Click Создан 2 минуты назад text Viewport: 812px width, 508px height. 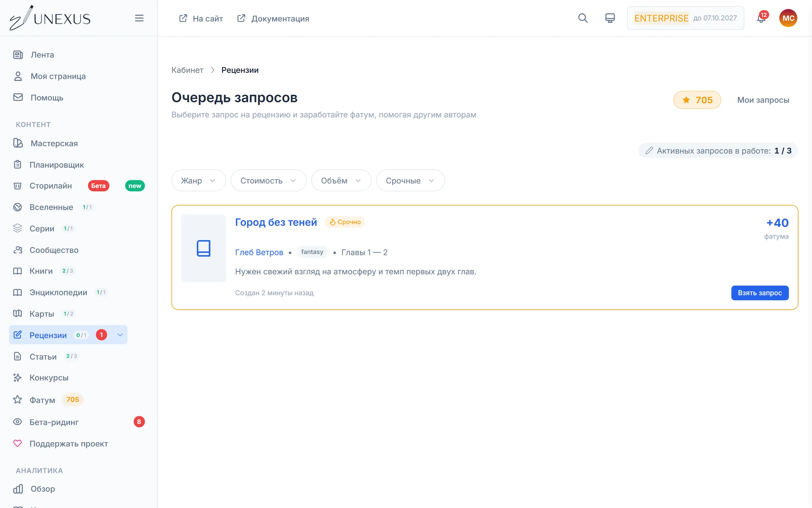274,293
